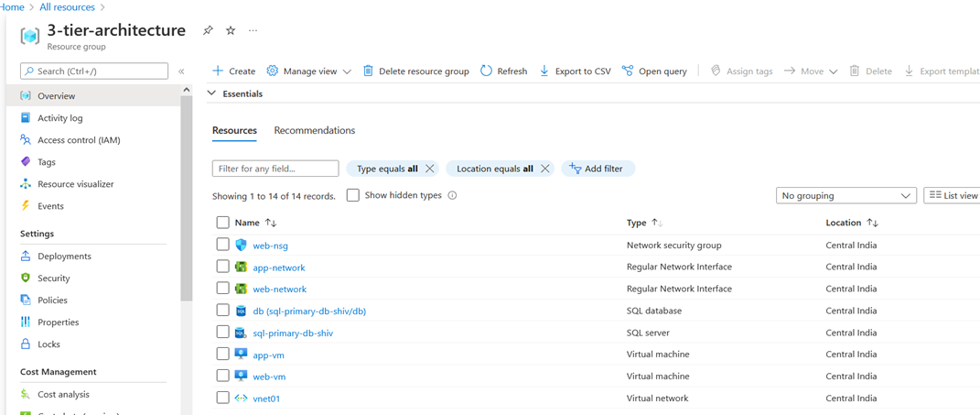The width and height of the screenshot is (980, 415).
Task: Favorite the resource group with star icon
Action: click(x=231, y=30)
